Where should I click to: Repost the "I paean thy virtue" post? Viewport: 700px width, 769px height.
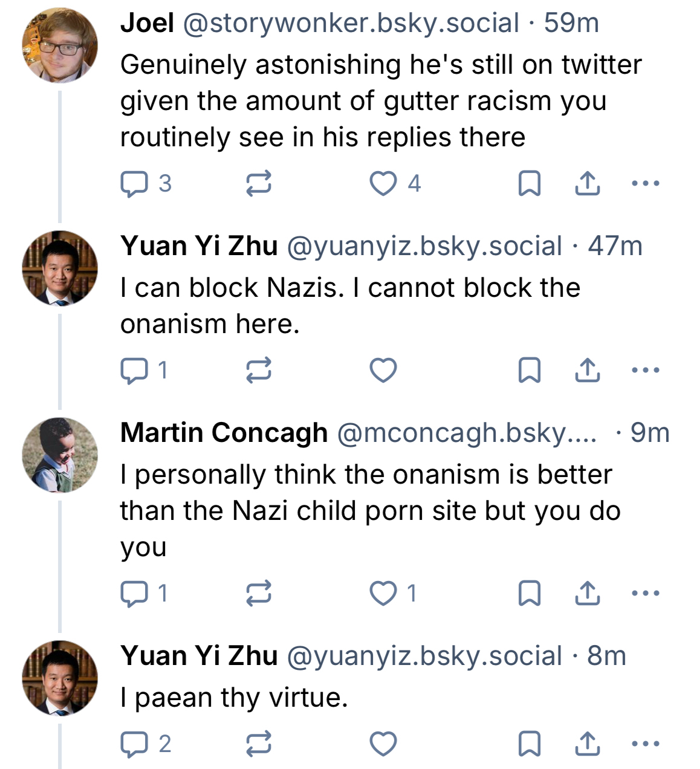pyautogui.click(x=259, y=744)
